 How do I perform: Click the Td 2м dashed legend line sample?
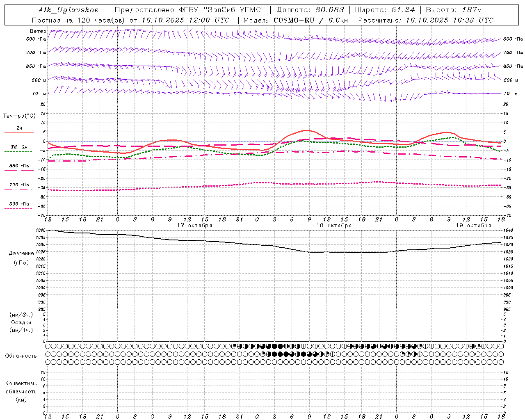pos(18,152)
